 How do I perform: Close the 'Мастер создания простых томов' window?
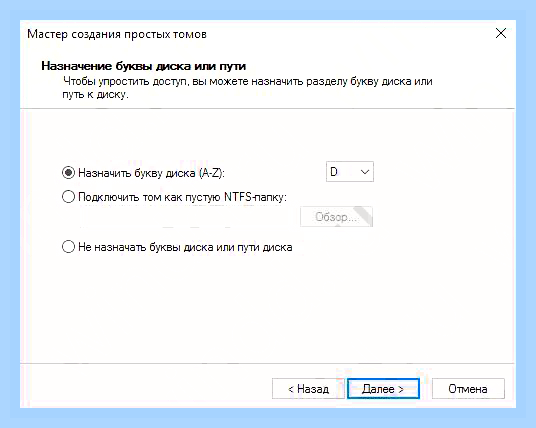click(x=501, y=34)
